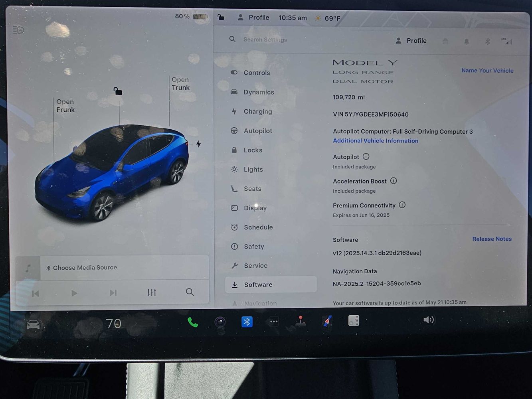Select Service in the settings list
Screen dimensions: 532x399
(249, 266)
